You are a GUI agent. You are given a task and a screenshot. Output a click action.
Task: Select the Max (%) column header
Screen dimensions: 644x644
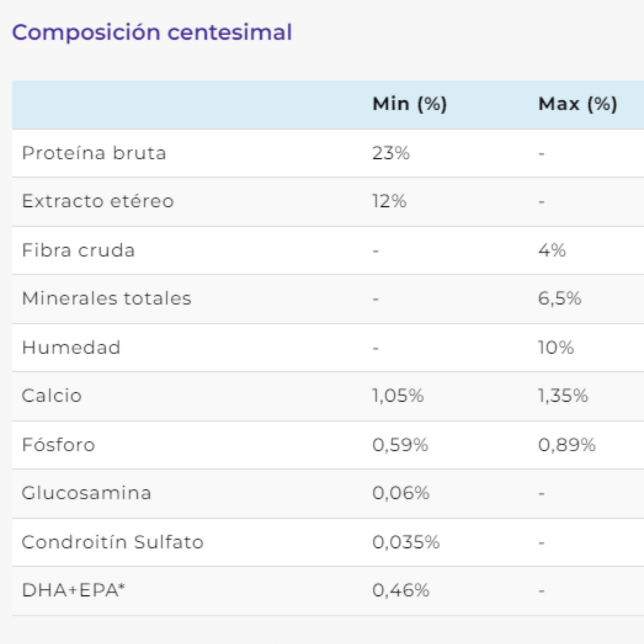coord(578,104)
